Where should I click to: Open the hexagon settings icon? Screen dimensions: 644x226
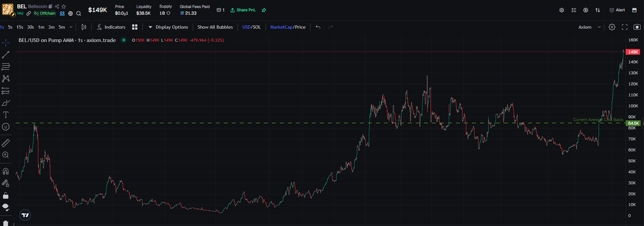pyautogui.click(x=562, y=10)
